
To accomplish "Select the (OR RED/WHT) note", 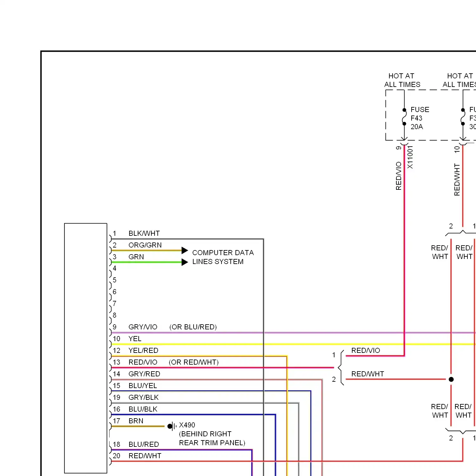I will point(194,362).
